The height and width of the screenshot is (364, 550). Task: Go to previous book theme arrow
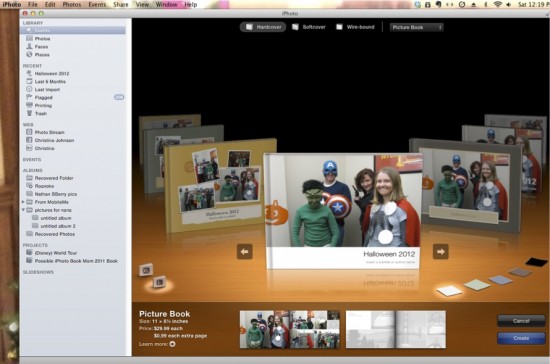(x=244, y=251)
